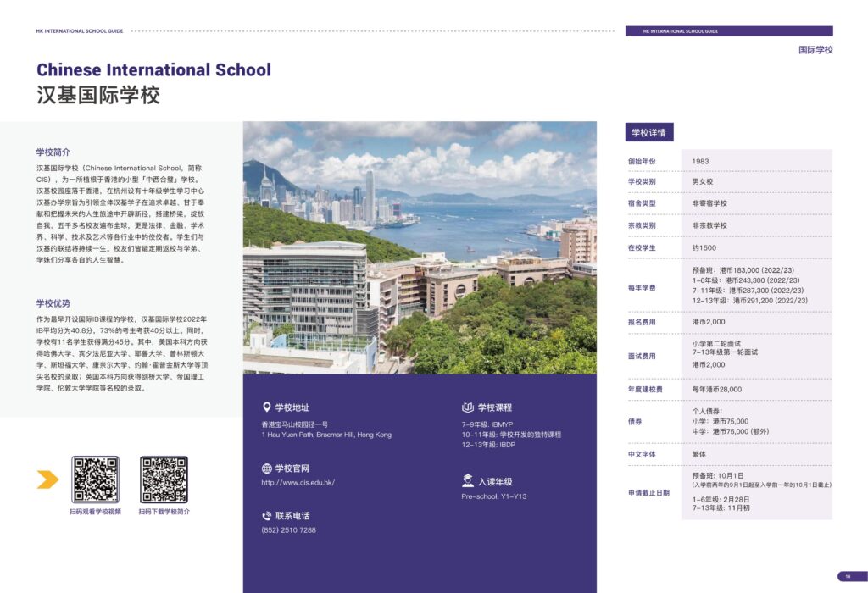Click the debenture line 小学：港币75,000
The image size is (868, 593).
coord(721,422)
